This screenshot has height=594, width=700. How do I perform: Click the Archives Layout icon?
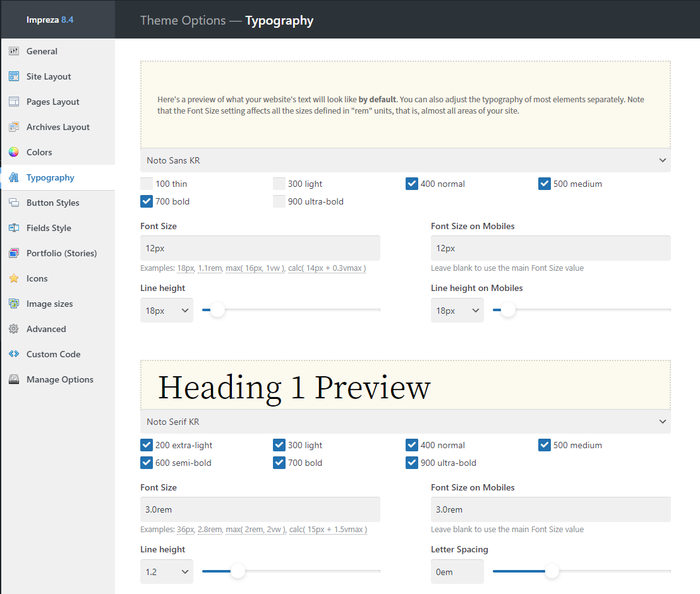14,127
